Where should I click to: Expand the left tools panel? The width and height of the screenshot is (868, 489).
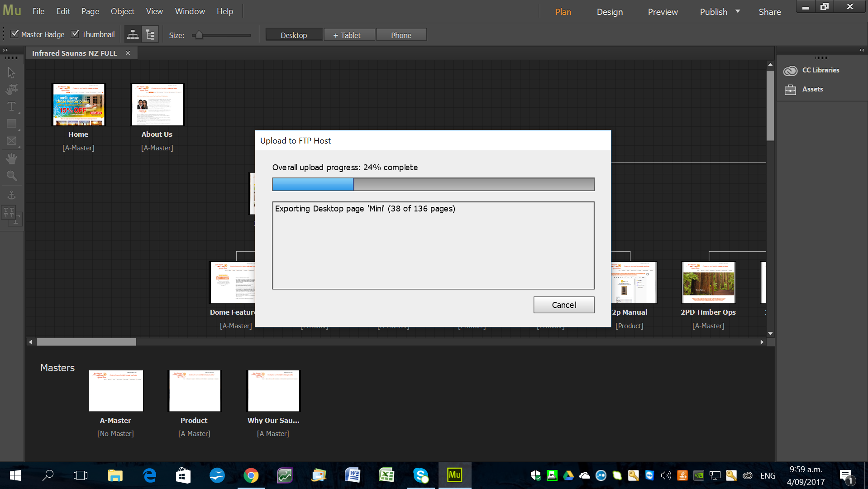pos(5,50)
